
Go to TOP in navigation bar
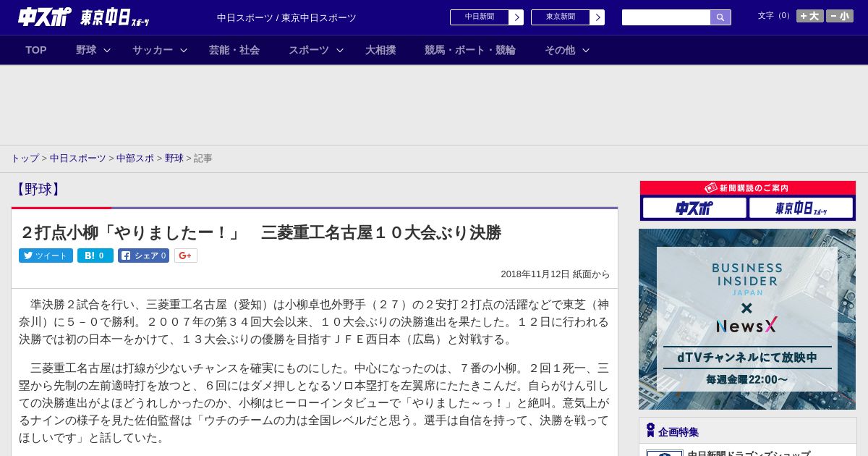[36, 50]
